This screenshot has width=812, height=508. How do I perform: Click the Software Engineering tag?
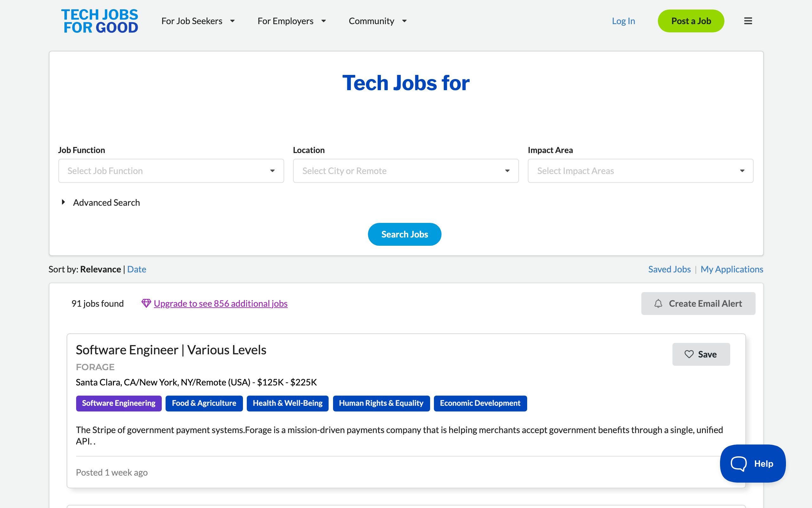click(118, 403)
